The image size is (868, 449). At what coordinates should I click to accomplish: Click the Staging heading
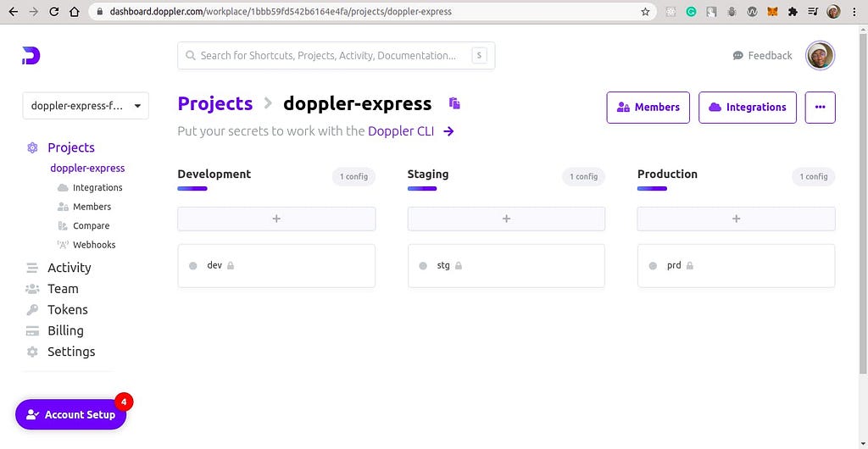pyautogui.click(x=428, y=175)
